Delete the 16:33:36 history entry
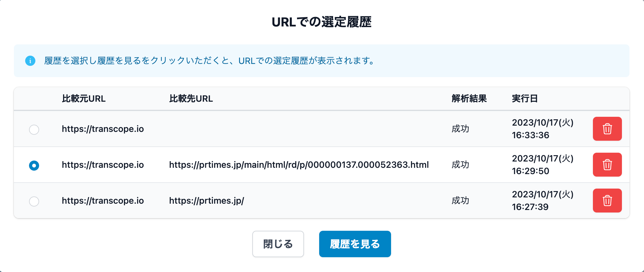Screen dimensions: 644x272 point(607,129)
